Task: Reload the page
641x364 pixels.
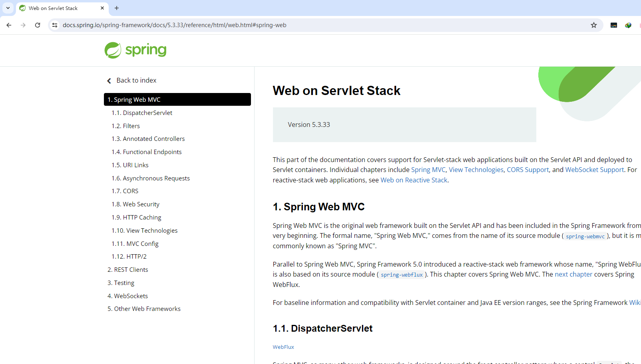Action: pos(38,25)
